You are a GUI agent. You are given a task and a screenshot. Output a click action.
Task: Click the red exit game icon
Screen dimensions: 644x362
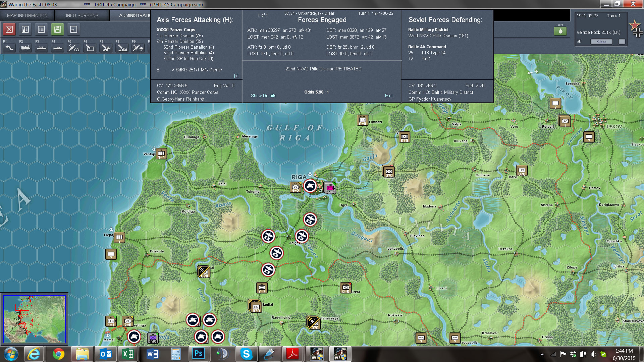(9, 29)
